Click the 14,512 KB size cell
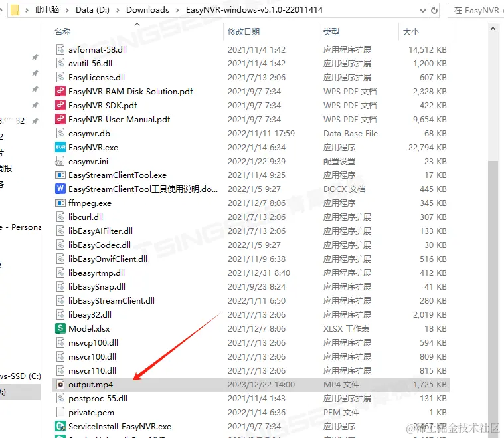The width and height of the screenshot is (504, 438). point(427,50)
